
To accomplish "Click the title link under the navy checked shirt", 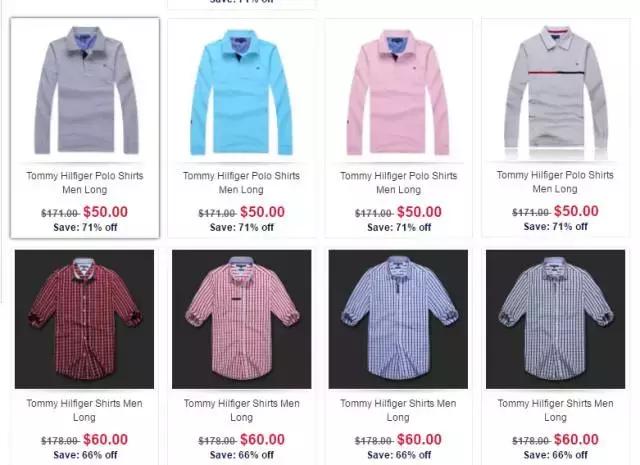I will click(x=556, y=410).
